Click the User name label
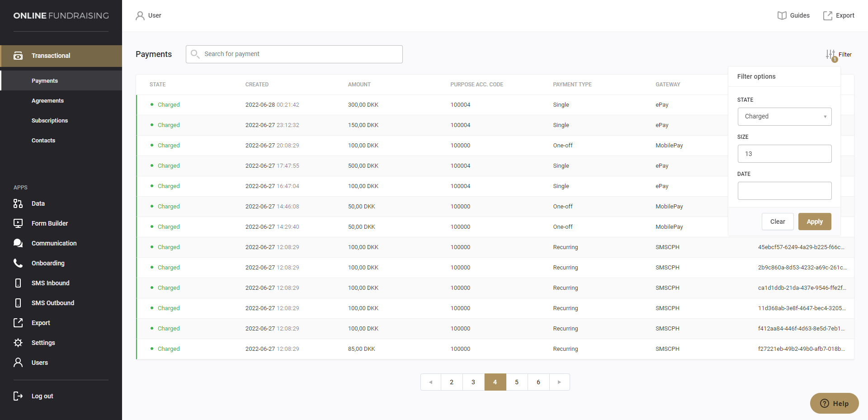 point(155,15)
